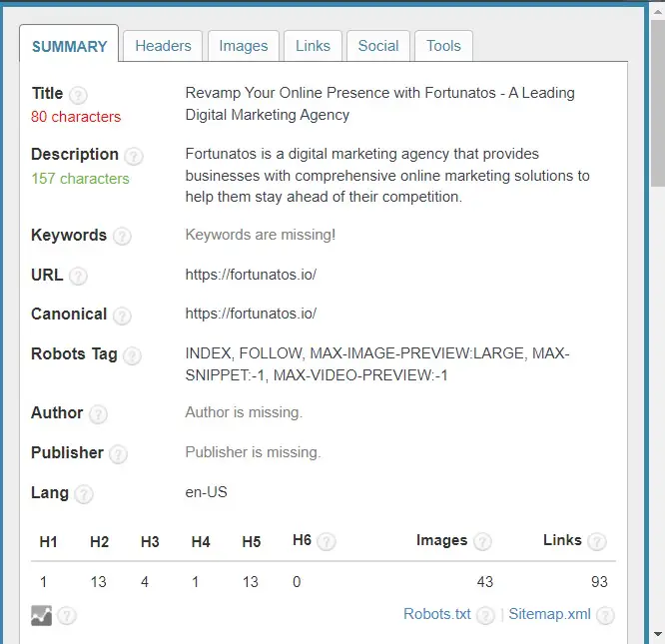
Task: Click the 'Publisher is missing.' text
Action: [x=254, y=452]
